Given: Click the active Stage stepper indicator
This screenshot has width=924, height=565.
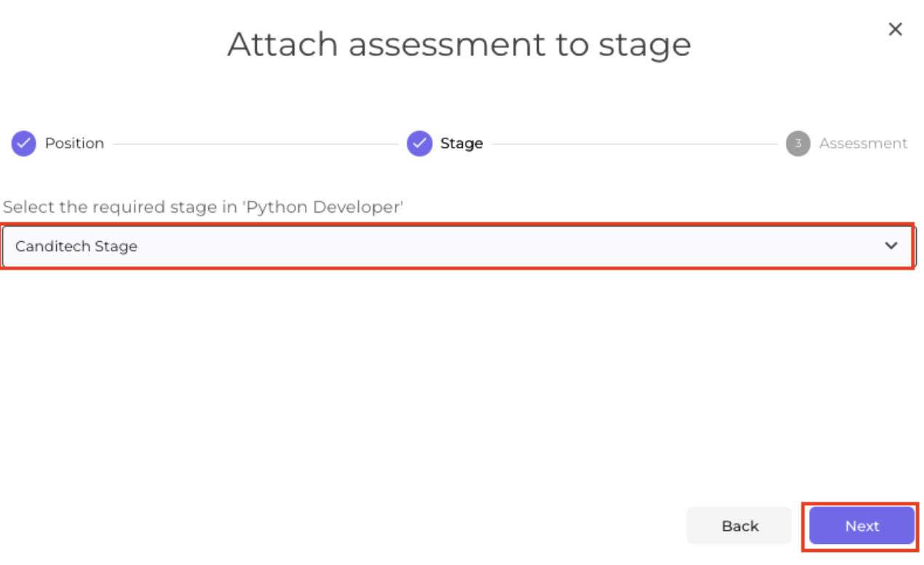Looking at the screenshot, I should point(419,143).
